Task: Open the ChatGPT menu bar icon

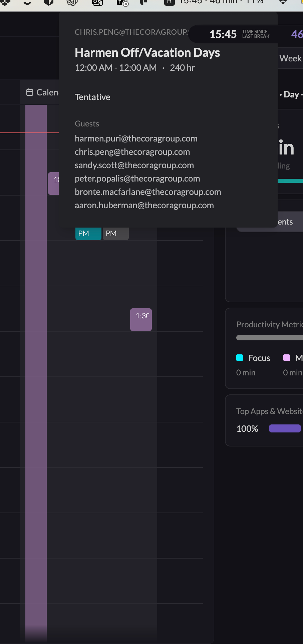Action: click(72, 2)
